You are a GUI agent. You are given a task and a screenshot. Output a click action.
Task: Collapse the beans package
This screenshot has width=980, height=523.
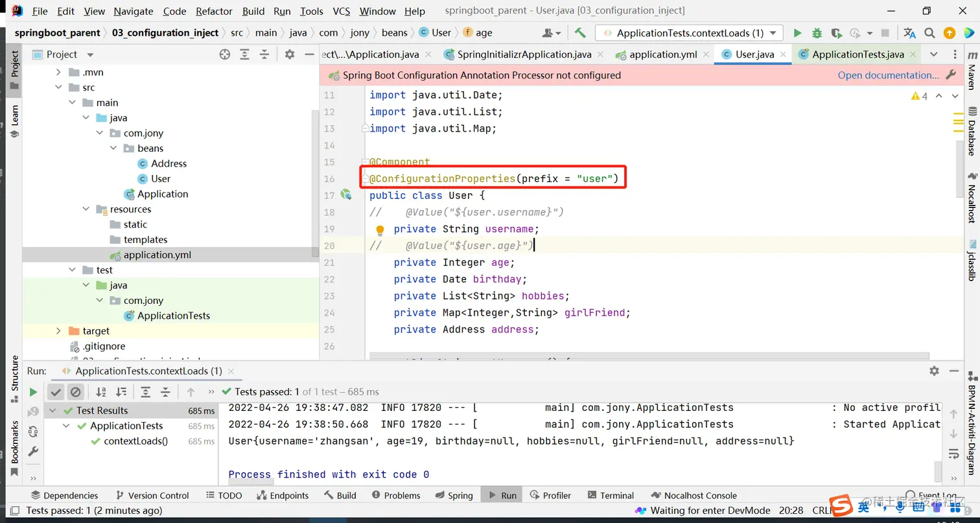pyautogui.click(x=113, y=148)
